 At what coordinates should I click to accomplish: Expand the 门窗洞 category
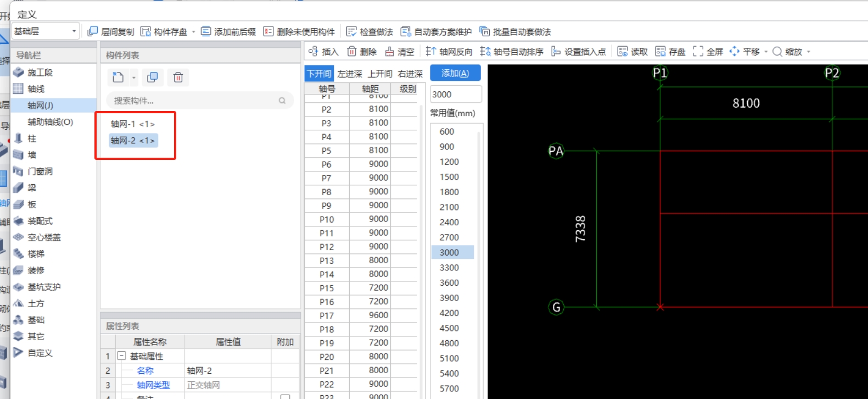pos(40,171)
